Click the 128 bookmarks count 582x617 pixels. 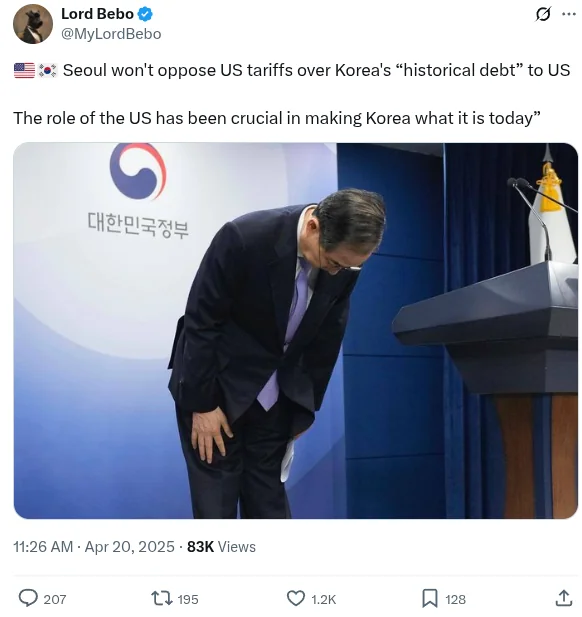tap(455, 599)
